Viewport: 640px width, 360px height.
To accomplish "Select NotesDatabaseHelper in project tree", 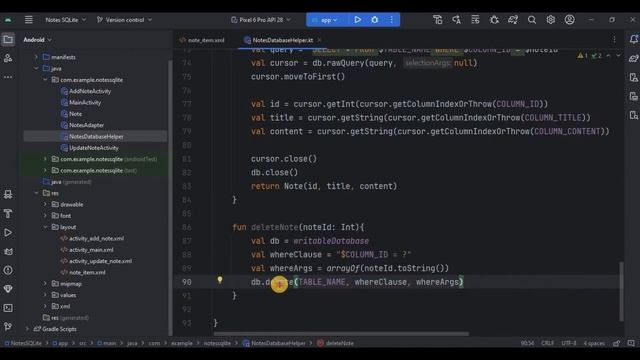I will coord(95,136).
